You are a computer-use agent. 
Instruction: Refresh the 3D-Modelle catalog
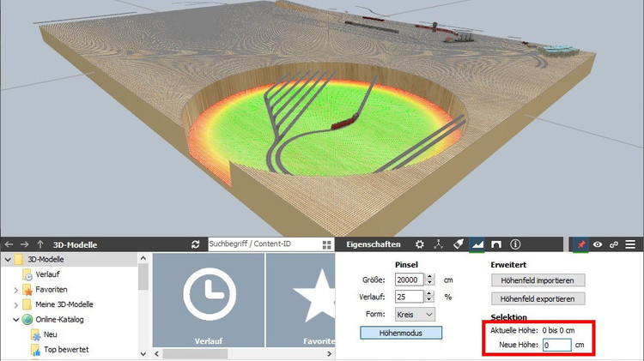click(x=196, y=244)
